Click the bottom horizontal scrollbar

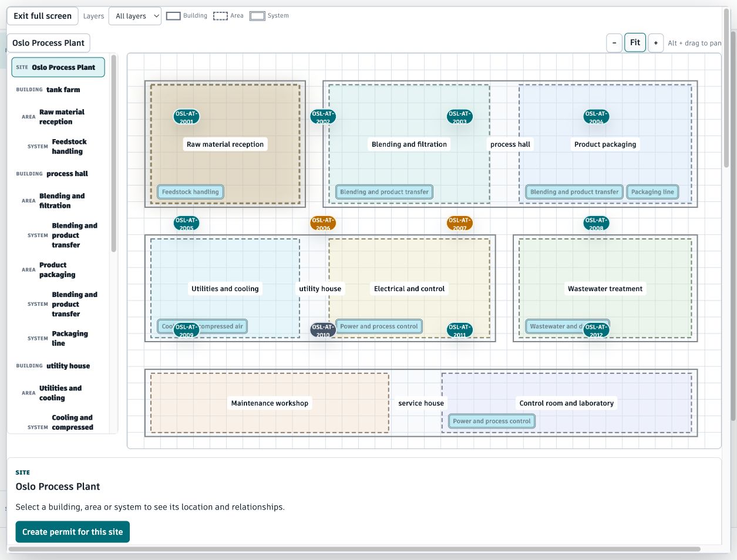pyautogui.click(x=354, y=549)
